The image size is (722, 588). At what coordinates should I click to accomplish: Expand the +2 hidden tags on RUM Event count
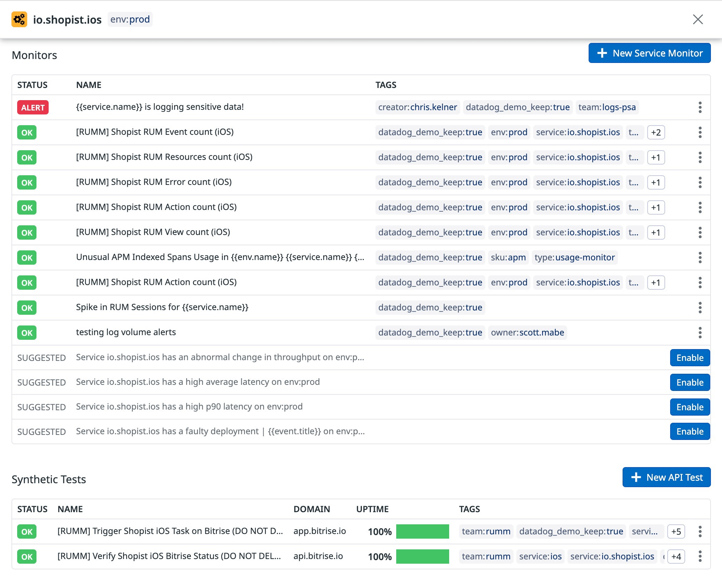coord(656,132)
